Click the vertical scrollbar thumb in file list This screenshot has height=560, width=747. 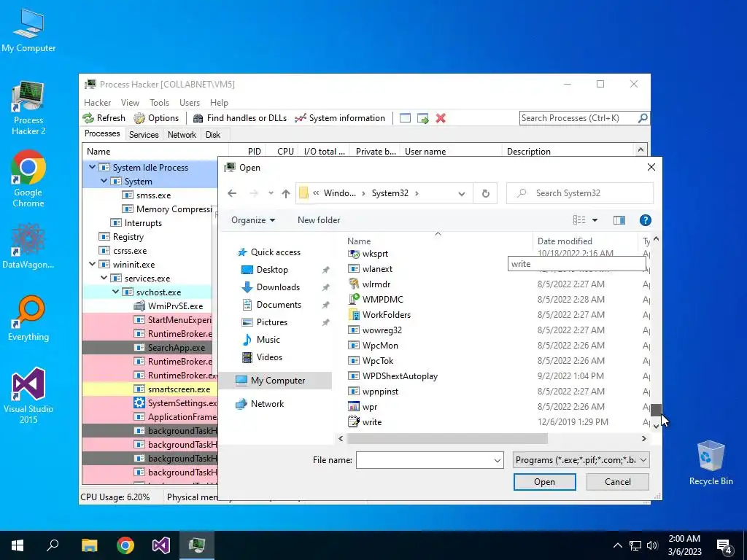(656, 410)
